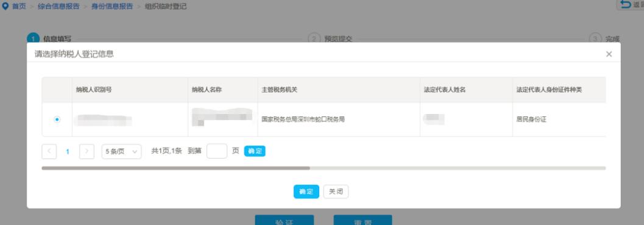
Task: Click the 返回 back arrow button
Action: click(631, 4)
